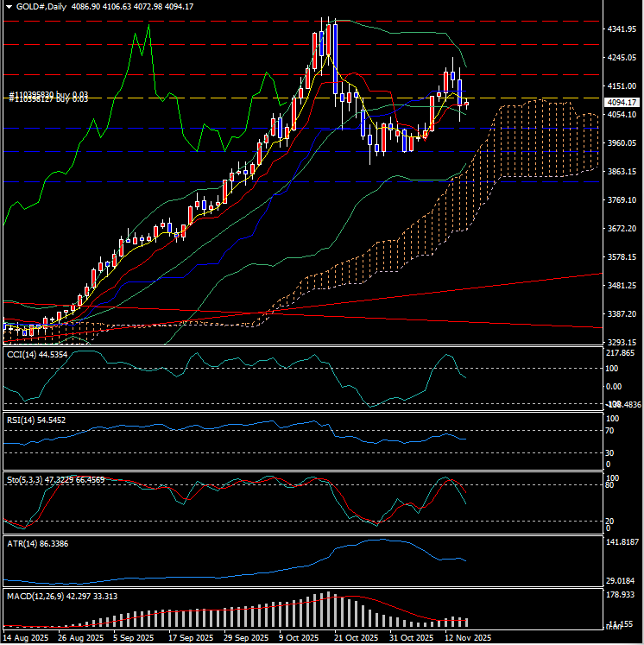
Task: Click the one-click trading triangle beside GOLD#
Action: [8, 7]
